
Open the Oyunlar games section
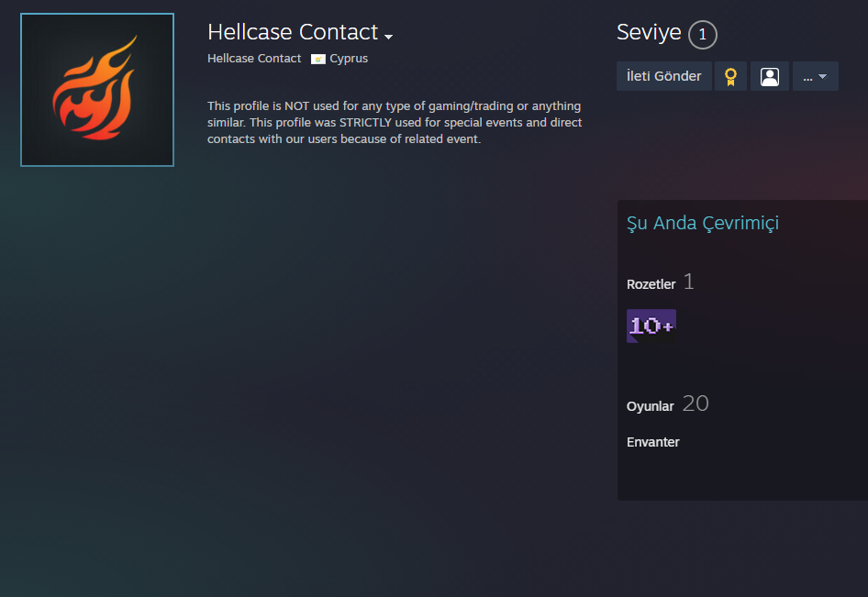click(x=650, y=406)
